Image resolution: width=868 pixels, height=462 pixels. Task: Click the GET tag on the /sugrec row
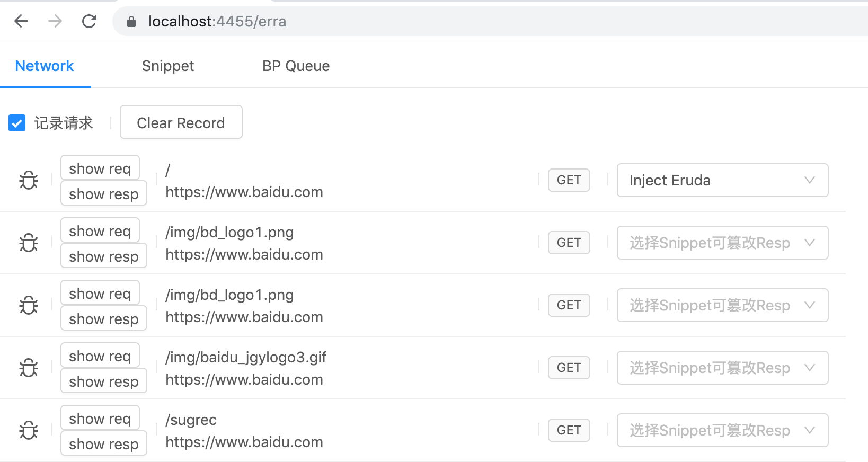(569, 430)
